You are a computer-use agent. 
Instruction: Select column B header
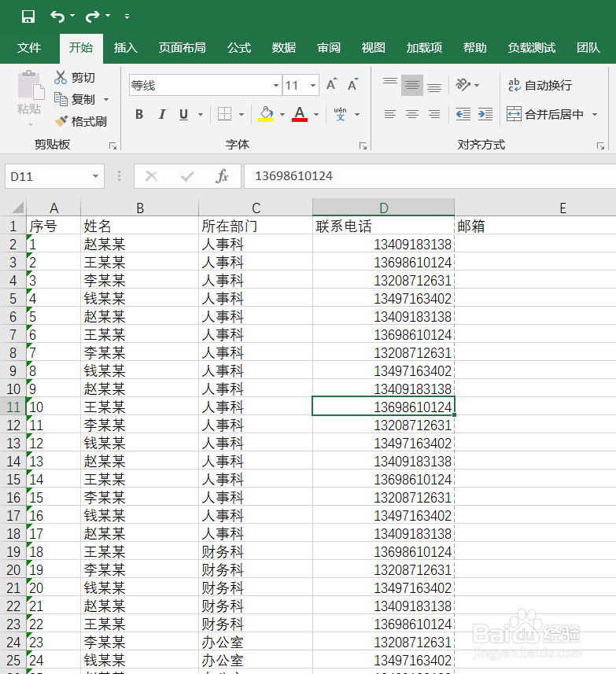point(140,208)
